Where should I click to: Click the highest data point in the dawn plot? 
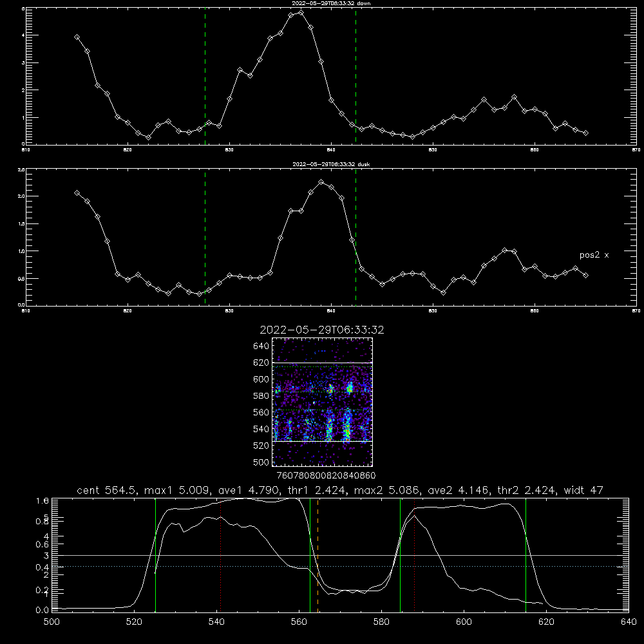(301, 13)
